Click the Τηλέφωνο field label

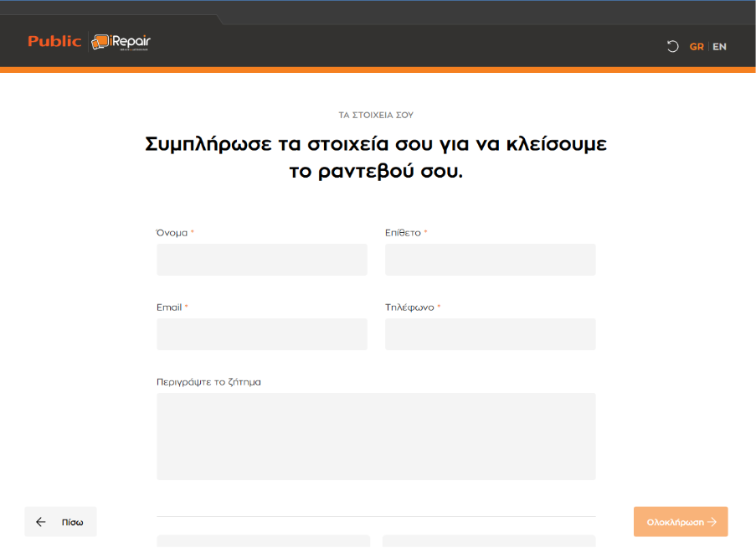409,308
